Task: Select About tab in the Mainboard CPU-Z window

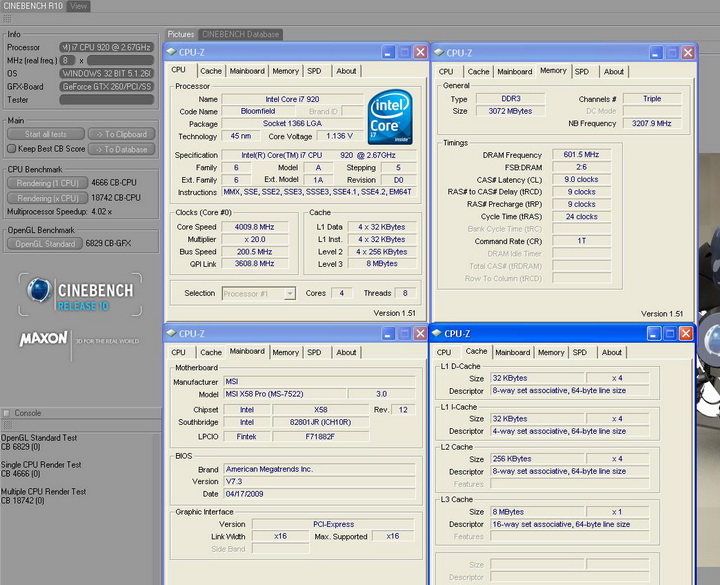Action: (346, 352)
